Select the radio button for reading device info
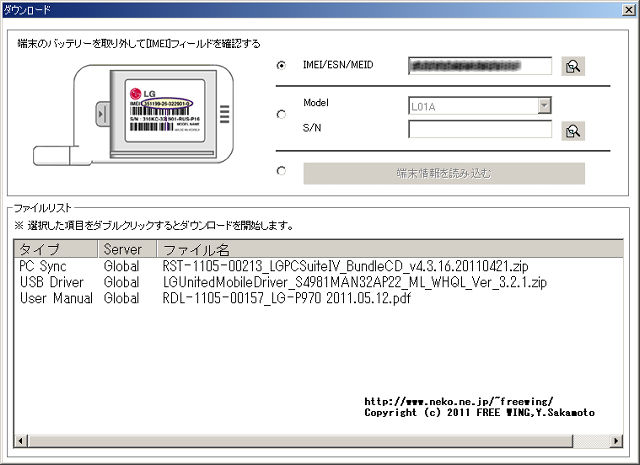Screen dimensions: 640x465 [281, 171]
